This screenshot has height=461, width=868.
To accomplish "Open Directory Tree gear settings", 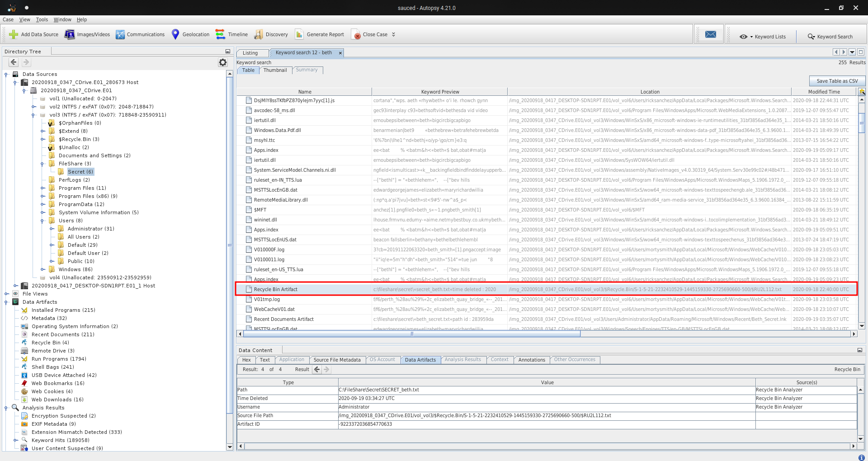I will click(223, 62).
